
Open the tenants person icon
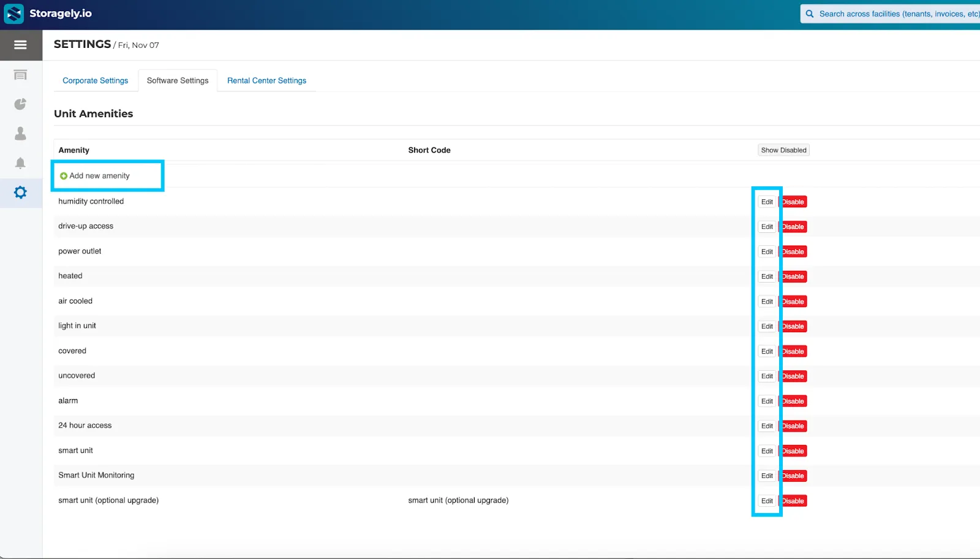(21, 133)
